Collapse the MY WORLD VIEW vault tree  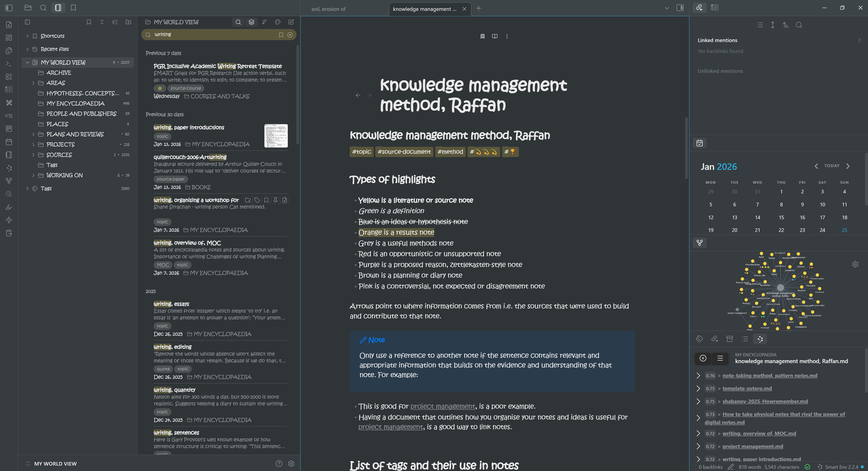(27, 62)
